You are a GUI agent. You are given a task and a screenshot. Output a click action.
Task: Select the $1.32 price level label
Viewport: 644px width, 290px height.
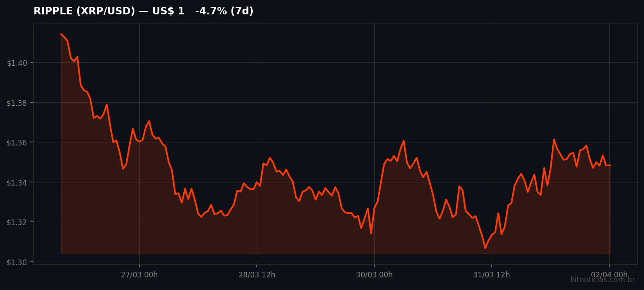tap(17, 222)
